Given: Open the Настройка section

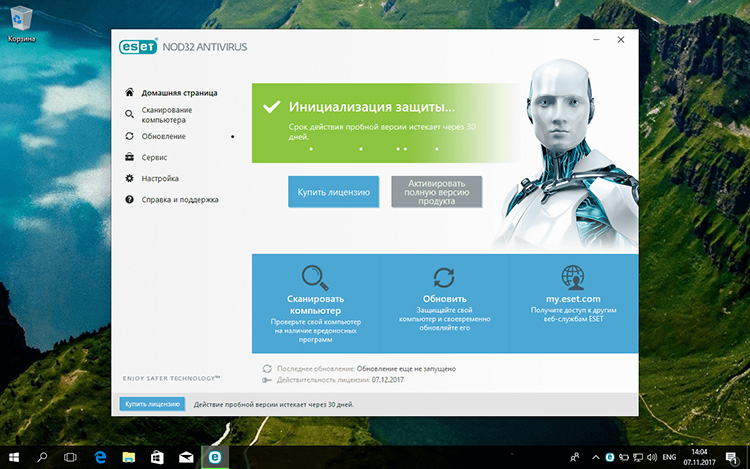Looking at the screenshot, I should [160, 178].
